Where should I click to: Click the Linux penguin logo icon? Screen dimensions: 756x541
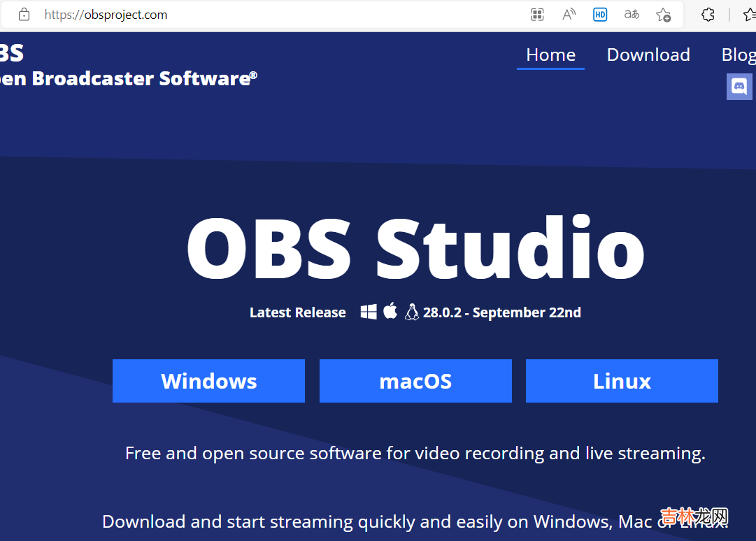click(412, 312)
